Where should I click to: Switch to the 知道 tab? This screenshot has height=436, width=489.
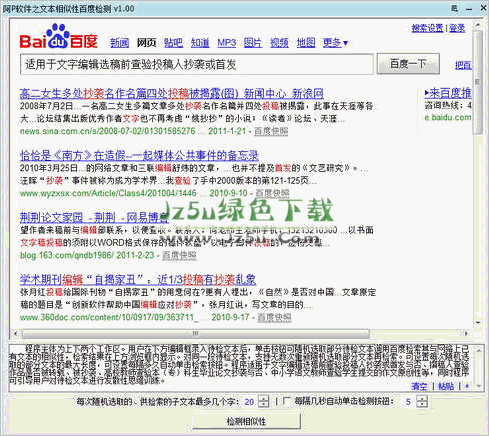pyautogui.click(x=200, y=43)
